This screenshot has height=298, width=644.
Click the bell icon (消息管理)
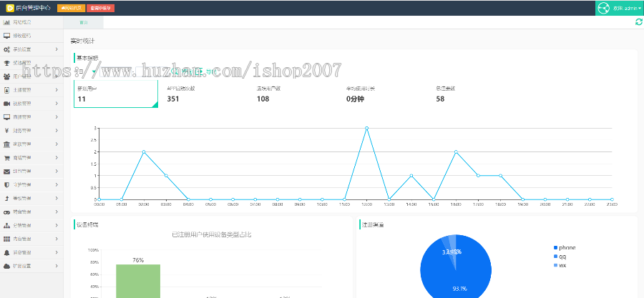pyautogui.click(x=6, y=252)
